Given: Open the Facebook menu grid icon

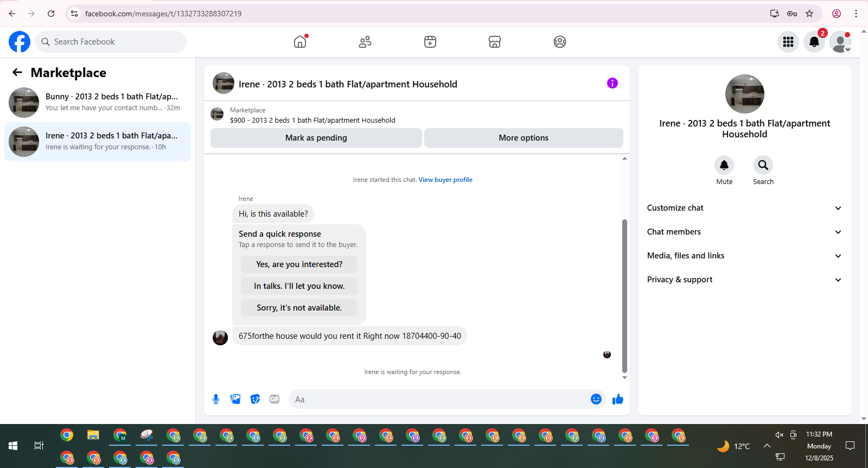Looking at the screenshot, I should [788, 42].
